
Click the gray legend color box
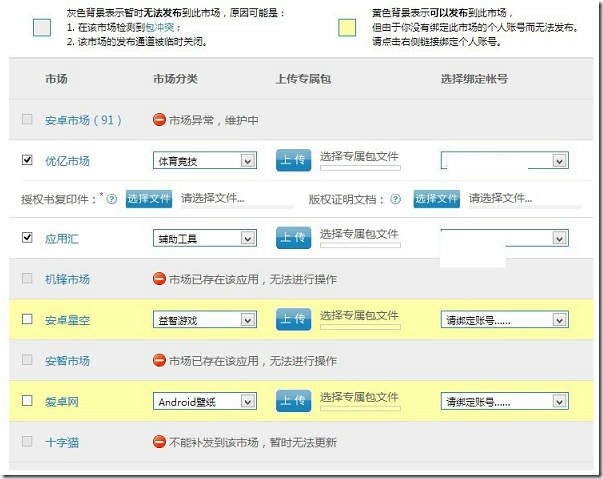tap(42, 28)
